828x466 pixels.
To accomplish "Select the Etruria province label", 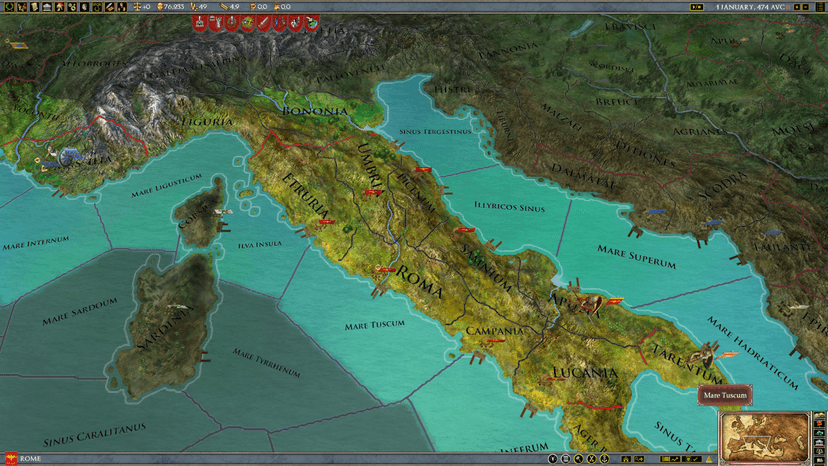I will coord(307,194).
